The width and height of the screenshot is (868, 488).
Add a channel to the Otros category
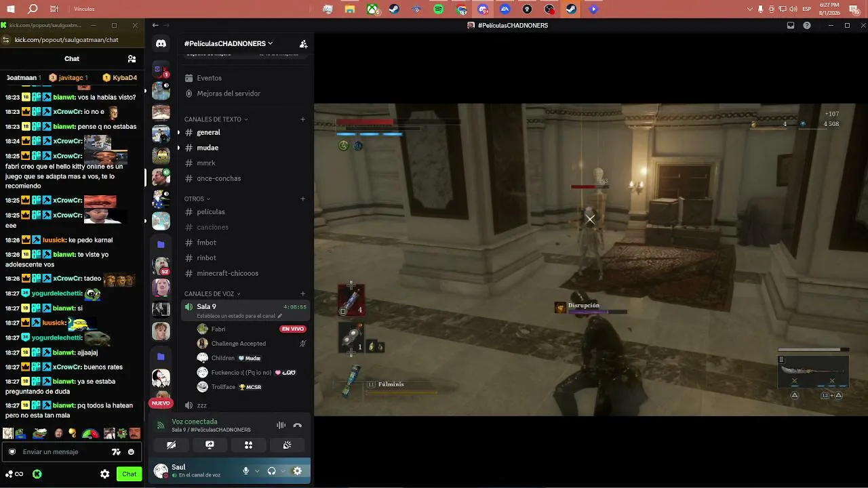click(x=302, y=199)
